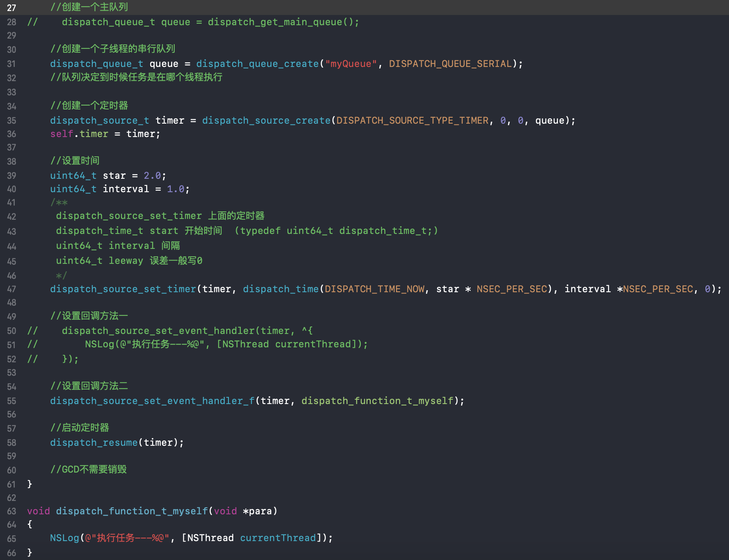
Task: Click 'dispatch_resume' call
Action: (x=94, y=443)
